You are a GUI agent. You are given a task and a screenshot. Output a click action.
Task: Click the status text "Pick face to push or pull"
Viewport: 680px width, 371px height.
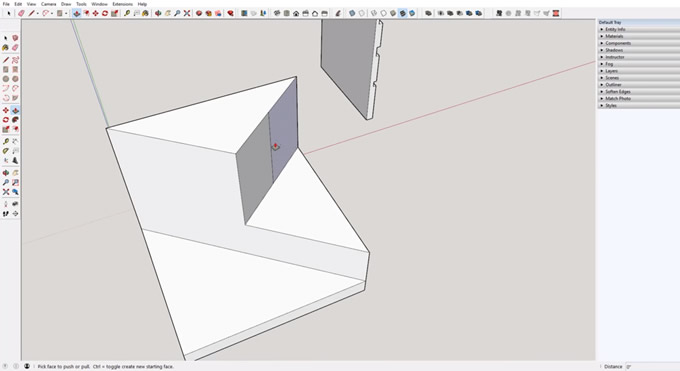click(64, 367)
